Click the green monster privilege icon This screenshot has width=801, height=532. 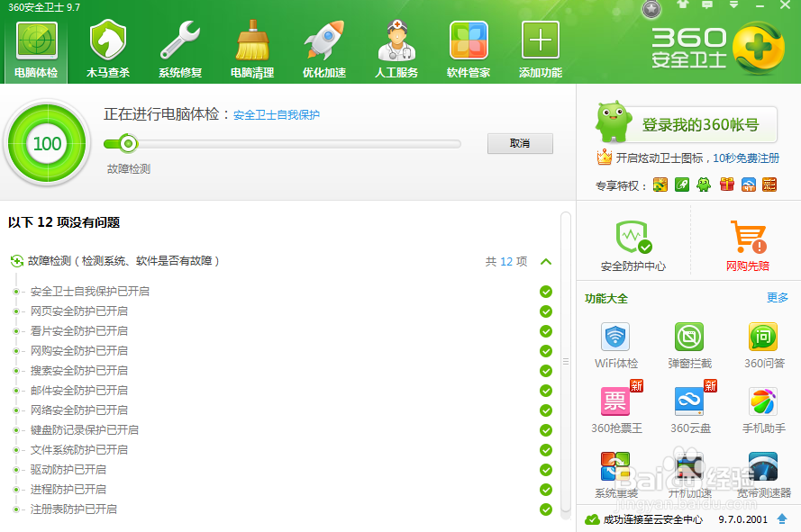704,185
